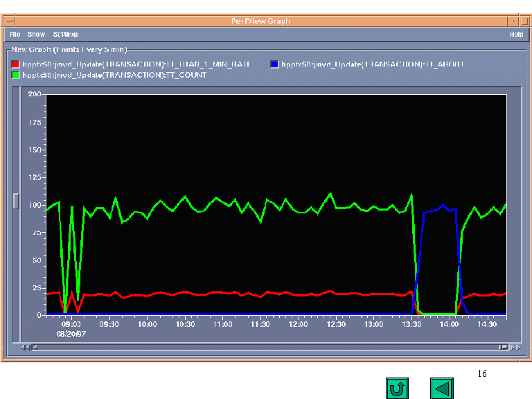Click the green return (U-turn) slide icon
Viewport: 532px width, 399px height.
click(397, 389)
